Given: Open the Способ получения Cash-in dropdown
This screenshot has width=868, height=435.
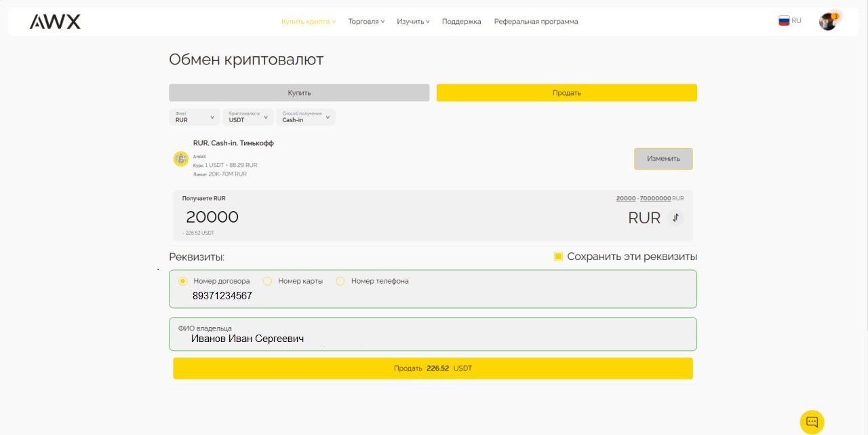Looking at the screenshot, I should pos(305,117).
